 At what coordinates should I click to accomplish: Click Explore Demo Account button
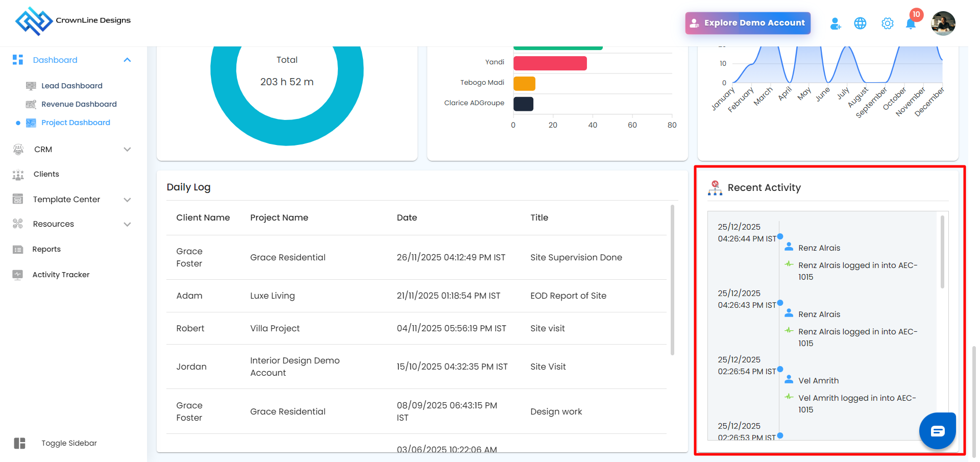pyautogui.click(x=748, y=23)
